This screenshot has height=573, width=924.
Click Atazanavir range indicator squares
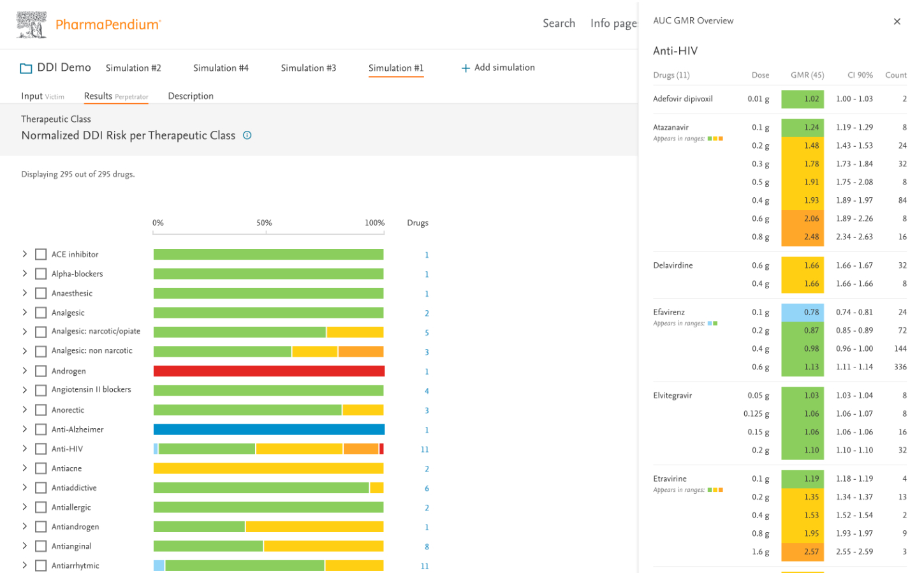point(715,139)
